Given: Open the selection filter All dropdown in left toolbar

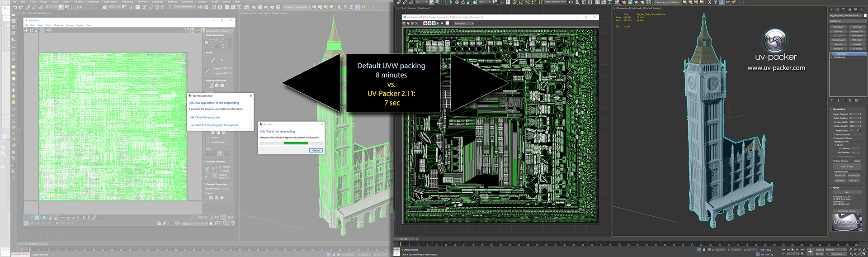Looking at the screenshot, I should point(51,7).
